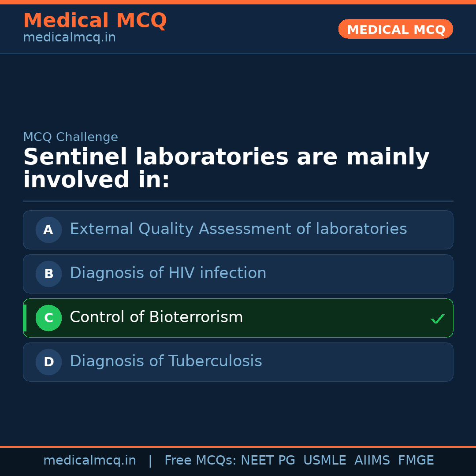Select Diagnosis of Tuberculosis answer
The width and height of the screenshot is (476, 476).
(166, 361)
